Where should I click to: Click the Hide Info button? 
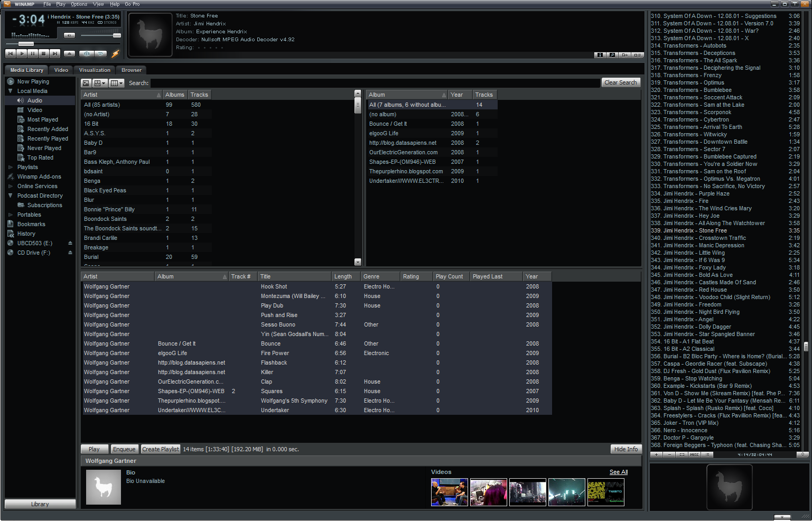tap(626, 449)
